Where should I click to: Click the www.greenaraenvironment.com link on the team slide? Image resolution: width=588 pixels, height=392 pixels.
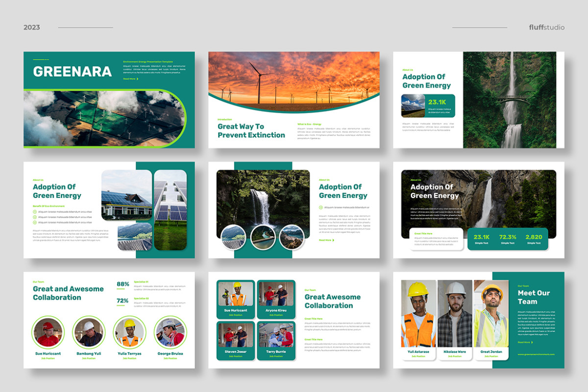pos(537,354)
